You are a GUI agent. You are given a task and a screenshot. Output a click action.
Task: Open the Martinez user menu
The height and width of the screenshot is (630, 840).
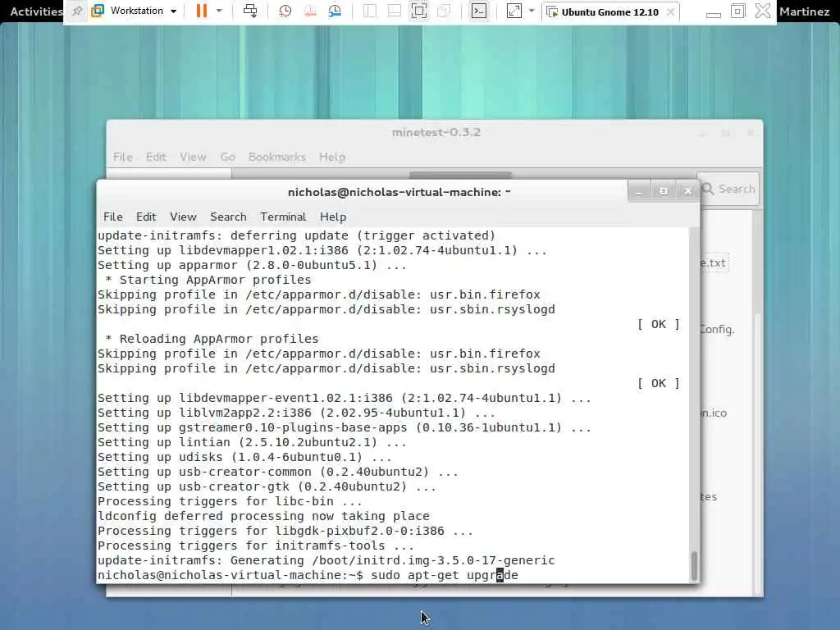pyautogui.click(x=804, y=11)
